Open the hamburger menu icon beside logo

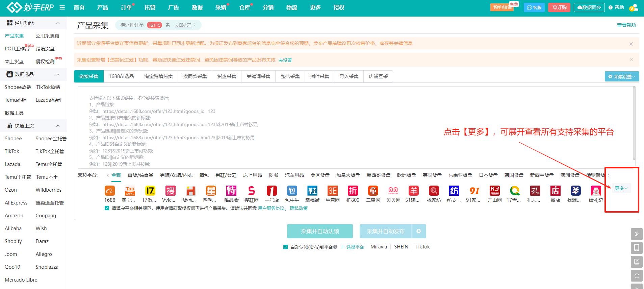tap(62, 7)
